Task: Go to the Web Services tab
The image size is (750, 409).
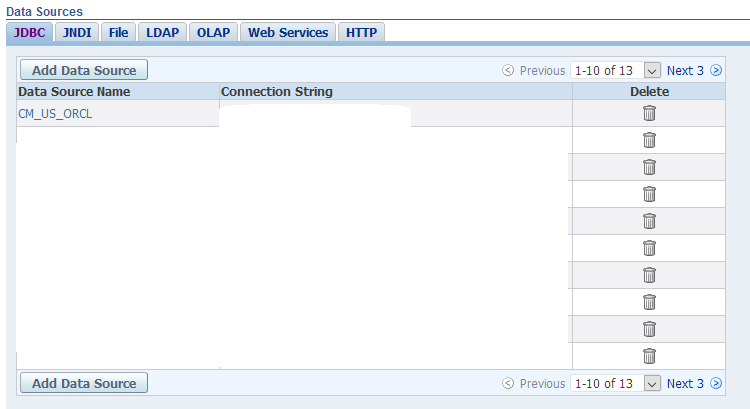Action: coord(288,32)
